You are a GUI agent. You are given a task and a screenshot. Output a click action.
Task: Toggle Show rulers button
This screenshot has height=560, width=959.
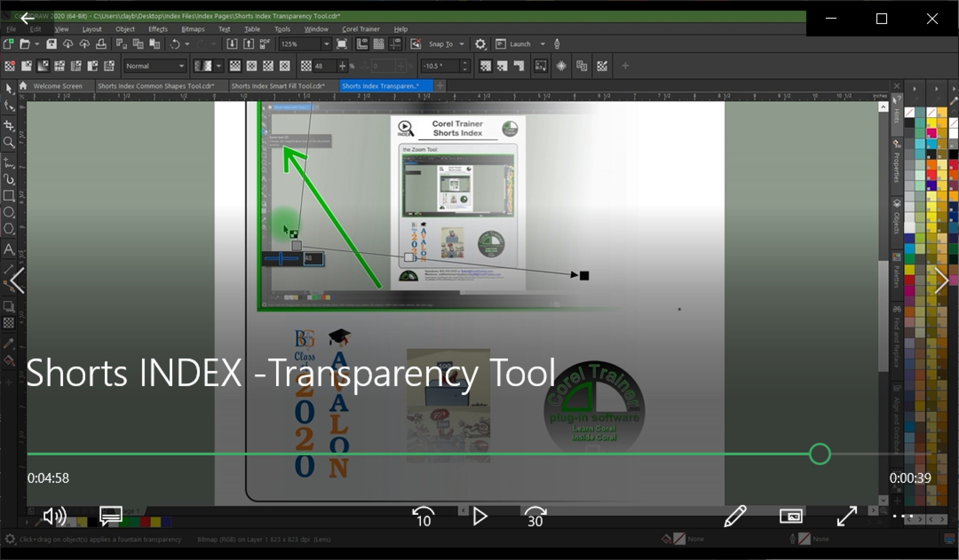pyautogui.click(x=362, y=44)
